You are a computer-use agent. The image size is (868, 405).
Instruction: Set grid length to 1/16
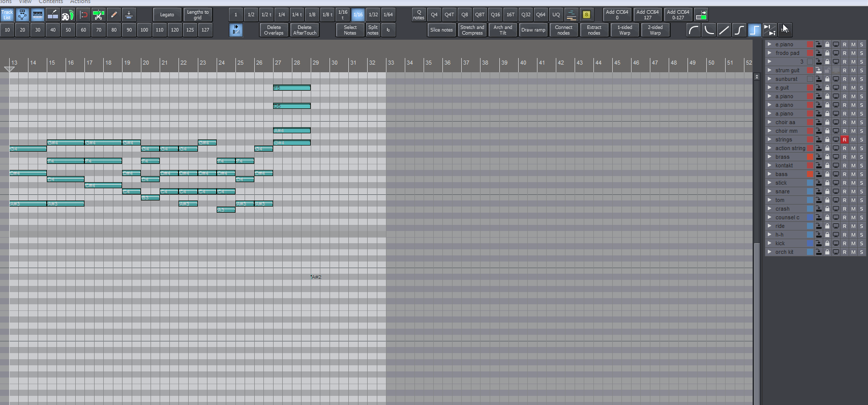(358, 15)
